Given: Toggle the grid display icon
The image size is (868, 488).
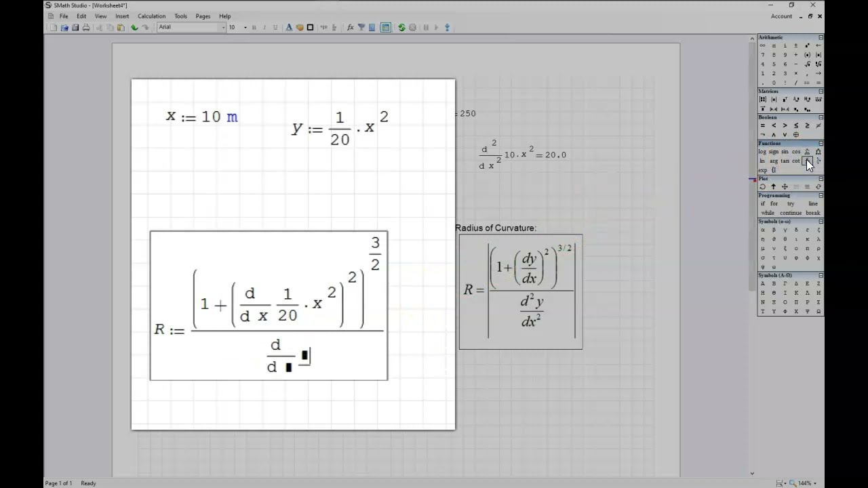Looking at the screenshot, I should pos(385,27).
